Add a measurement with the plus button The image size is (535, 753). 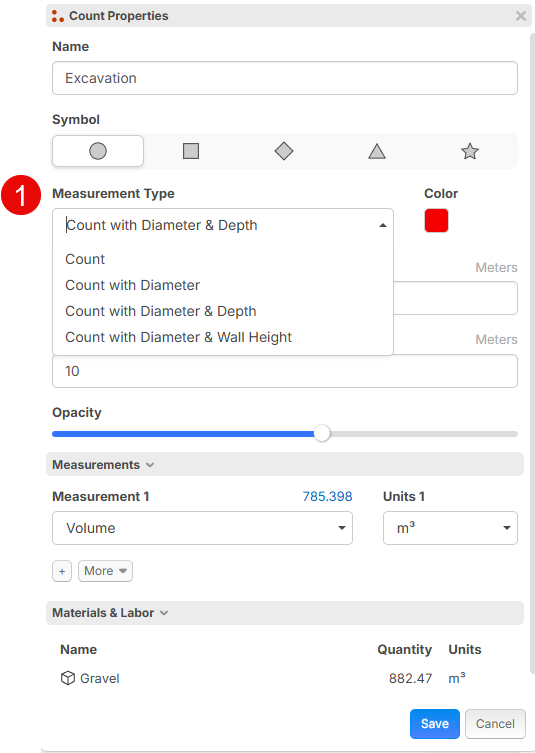tap(62, 571)
